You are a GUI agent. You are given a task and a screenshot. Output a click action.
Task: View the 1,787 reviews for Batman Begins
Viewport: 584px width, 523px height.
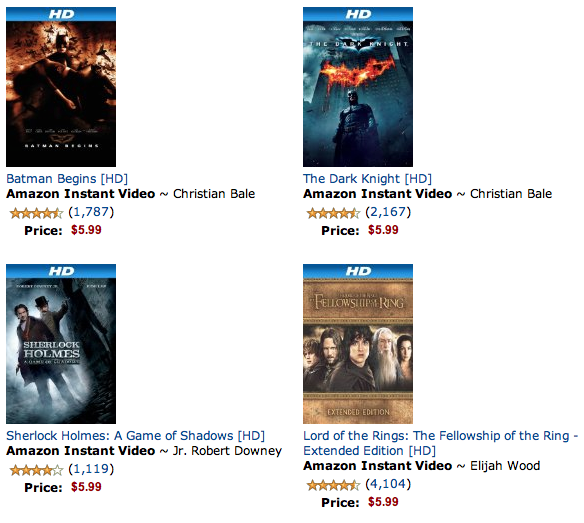pyautogui.click(x=91, y=212)
